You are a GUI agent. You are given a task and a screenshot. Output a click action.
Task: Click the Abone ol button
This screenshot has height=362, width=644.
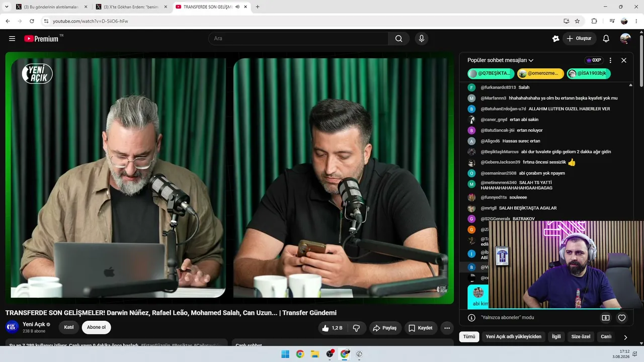pyautogui.click(x=97, y=327)
